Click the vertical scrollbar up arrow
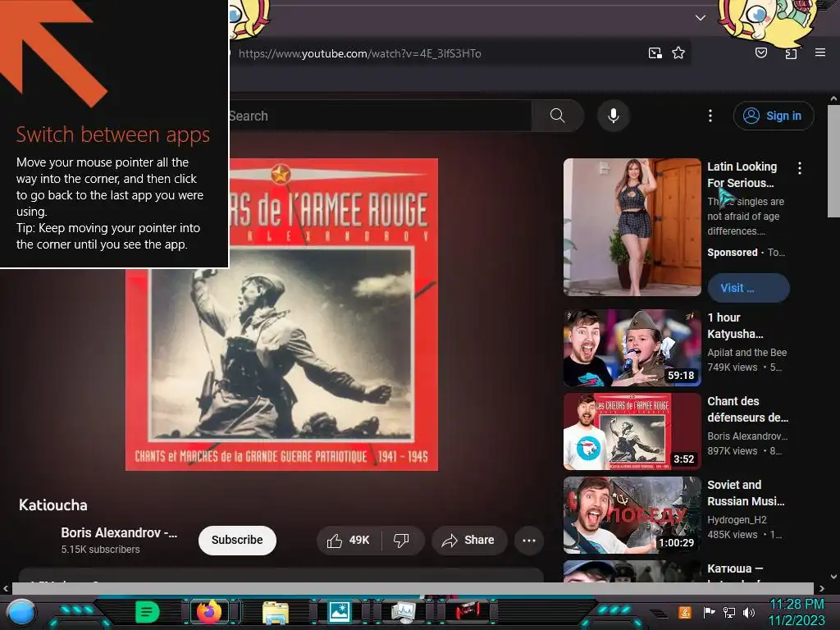The width and height of the screenshot is (840, 630). [833, 99]
